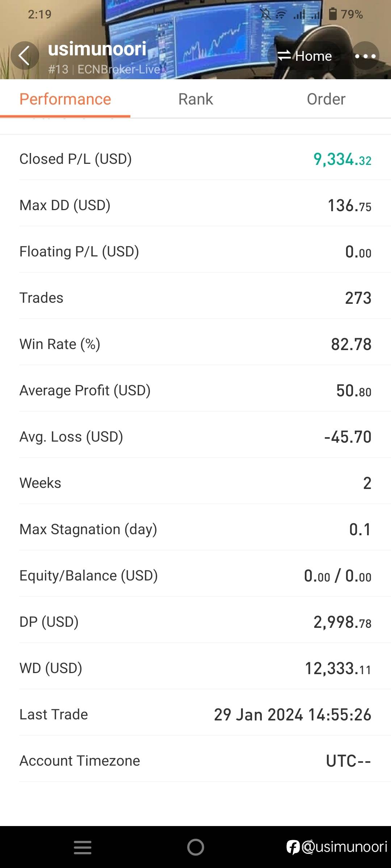Image resolution: width=391 pixels, height=868 pixels.
Task: Tap the Last Trade date row
Action: pos(195,715)
